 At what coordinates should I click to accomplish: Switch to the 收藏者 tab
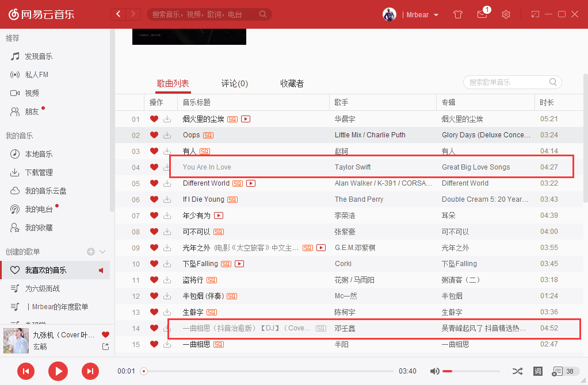click(292, 84)
